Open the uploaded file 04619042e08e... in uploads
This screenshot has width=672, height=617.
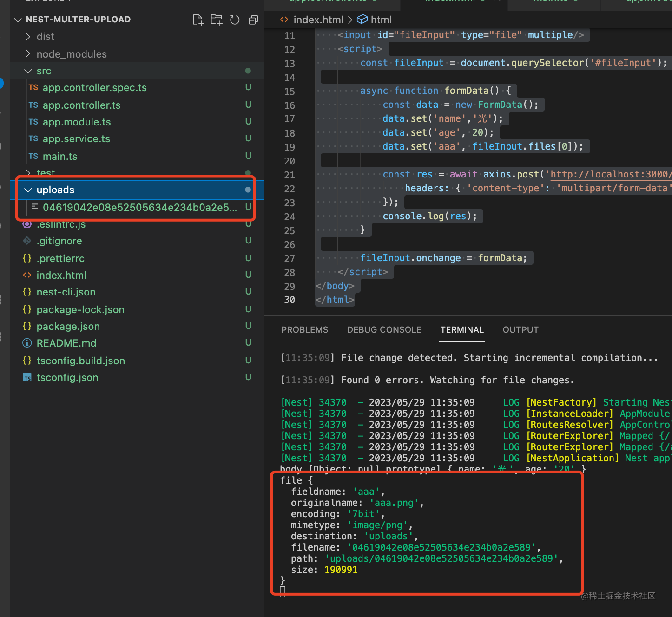pyautogui.click(x=139, y=208)
